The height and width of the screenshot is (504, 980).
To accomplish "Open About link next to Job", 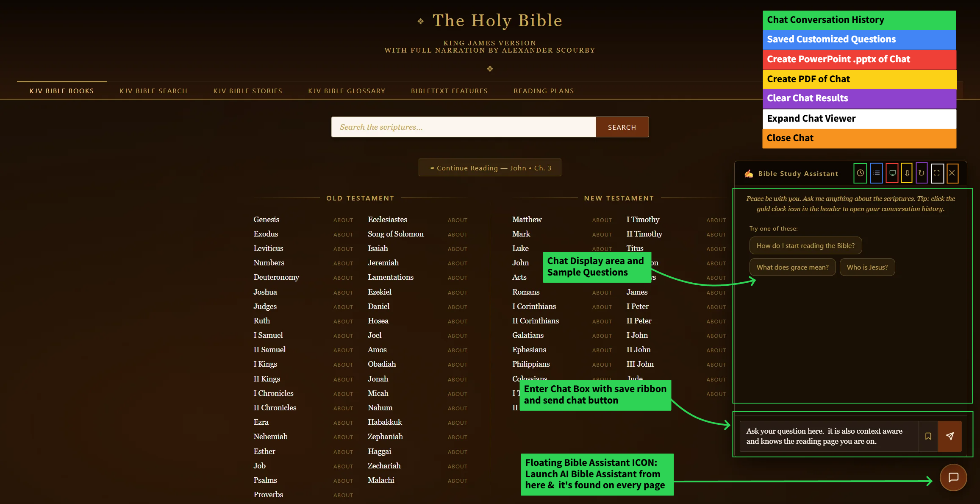I will tap(343, 466).
